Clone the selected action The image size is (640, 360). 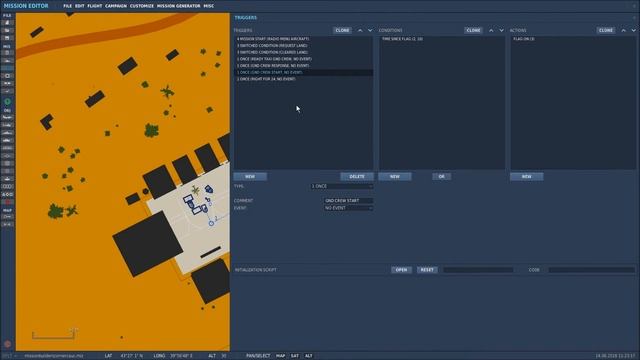point(606,30)
